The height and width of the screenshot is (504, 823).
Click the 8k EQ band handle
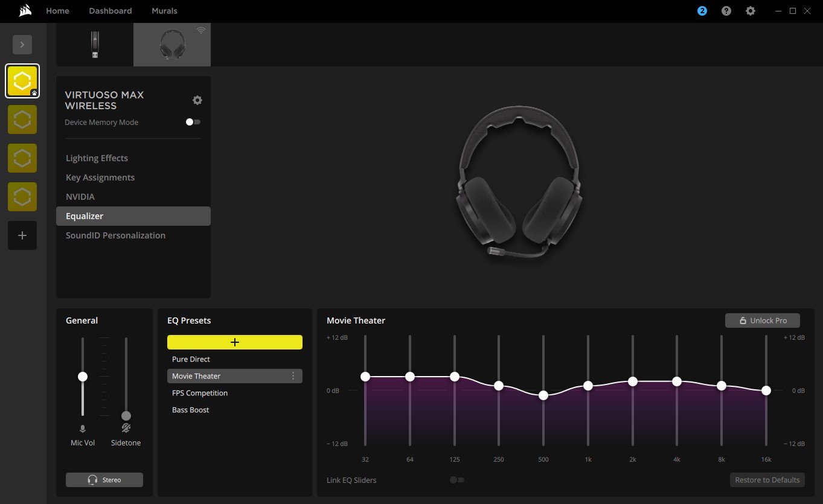(722, 386)
